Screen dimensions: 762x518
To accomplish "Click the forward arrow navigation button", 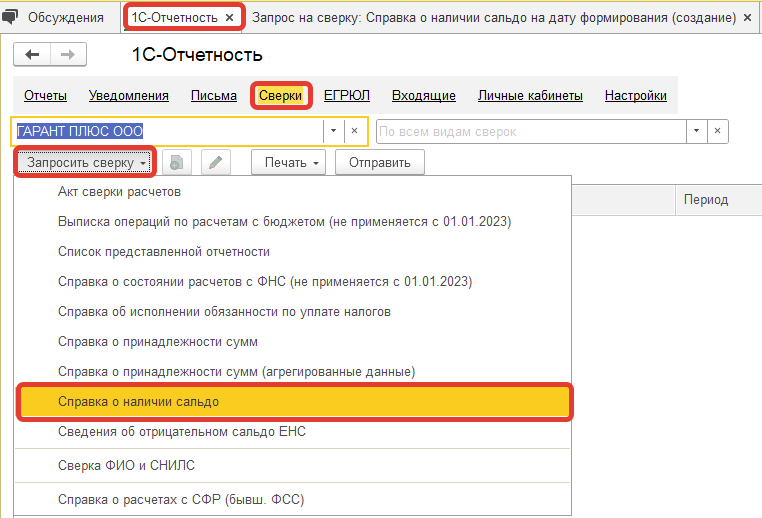I will (x=68, y=55).
